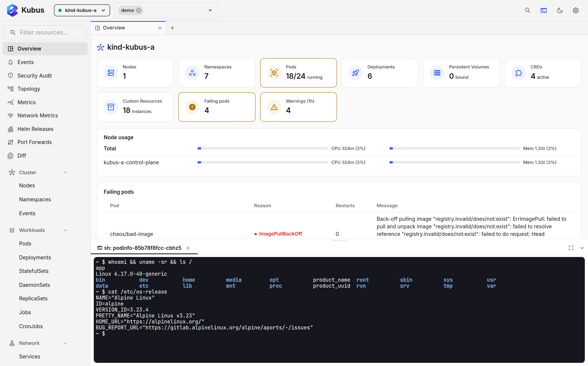Close the Overview tab
Screen dimensions: 588x366
[160, 28]
